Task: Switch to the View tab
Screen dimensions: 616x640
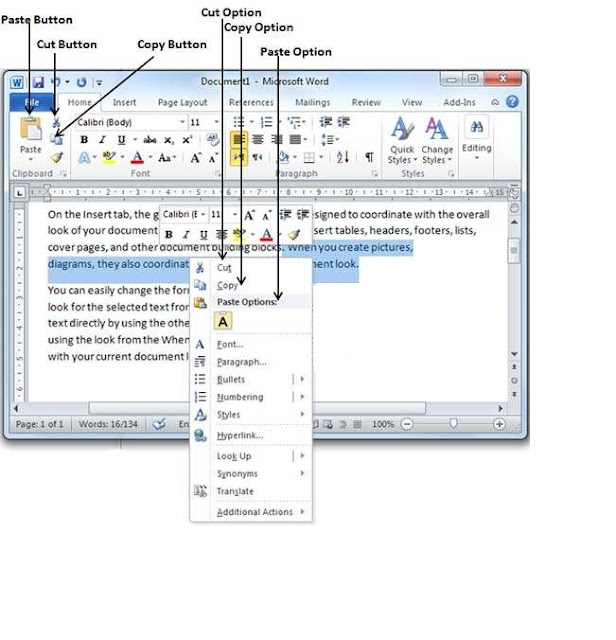Action: (412, 102)
